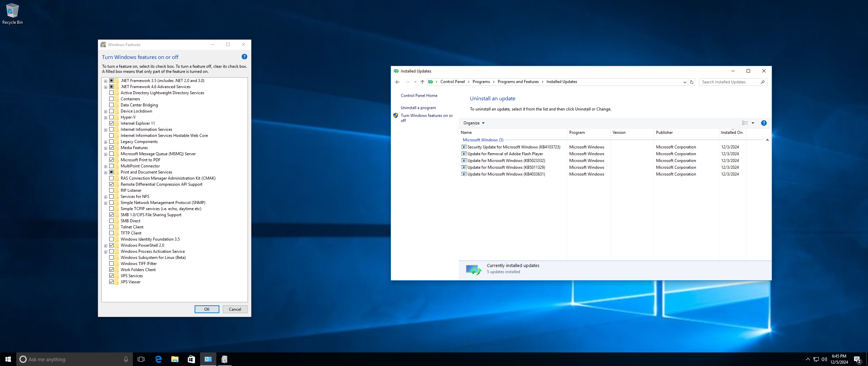Open Installed Updates help icon

coord(764,123)
